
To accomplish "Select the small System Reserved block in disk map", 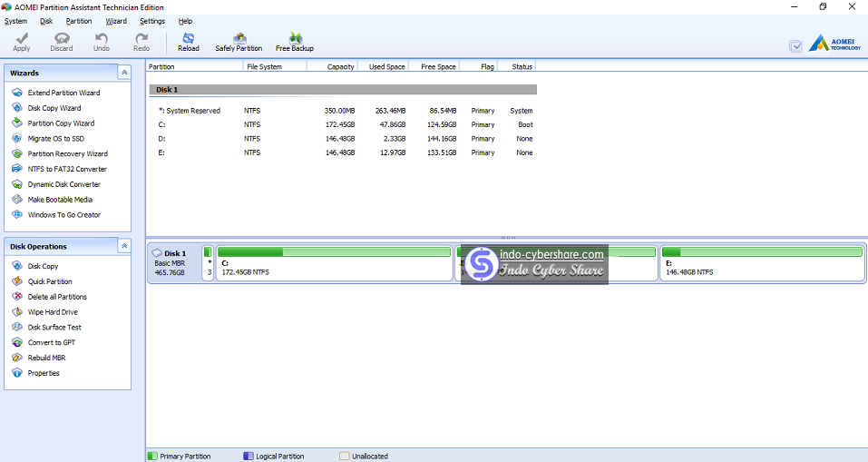I will coord(208,263).
